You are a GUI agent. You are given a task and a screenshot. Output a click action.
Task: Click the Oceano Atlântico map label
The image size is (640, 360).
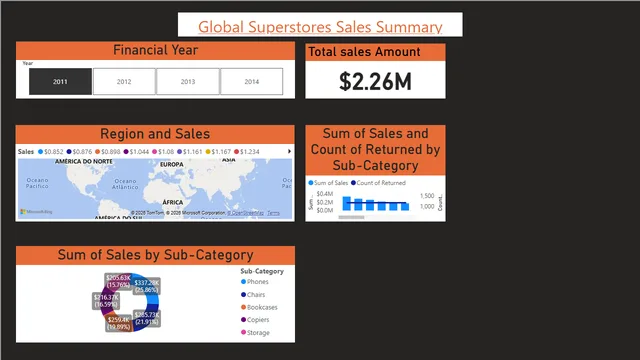pos(125,184)
